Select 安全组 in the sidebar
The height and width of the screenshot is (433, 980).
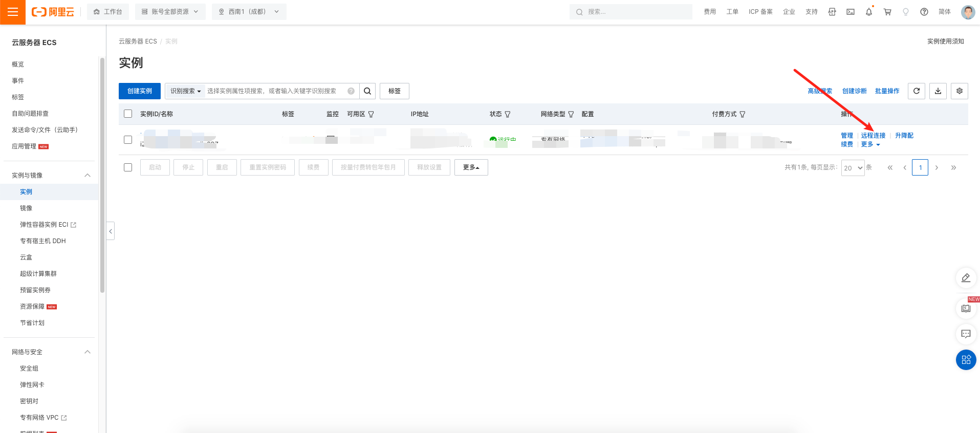(29, 369)
